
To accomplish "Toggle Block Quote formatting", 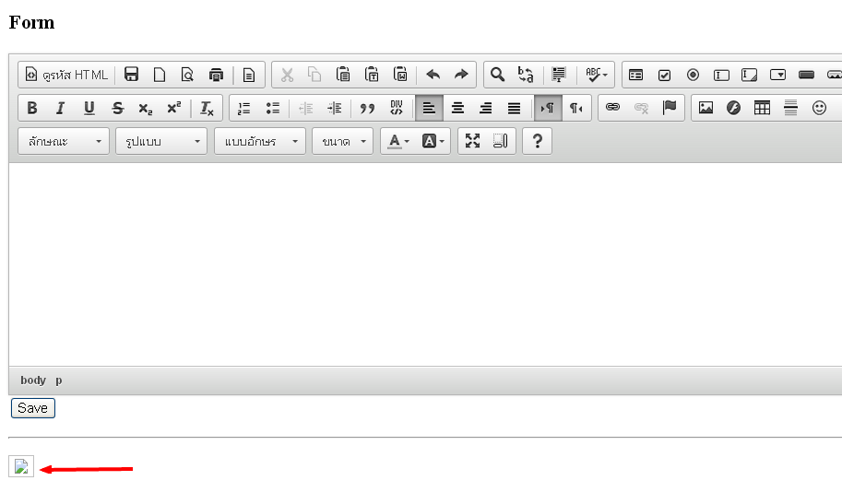I will 367,108.
